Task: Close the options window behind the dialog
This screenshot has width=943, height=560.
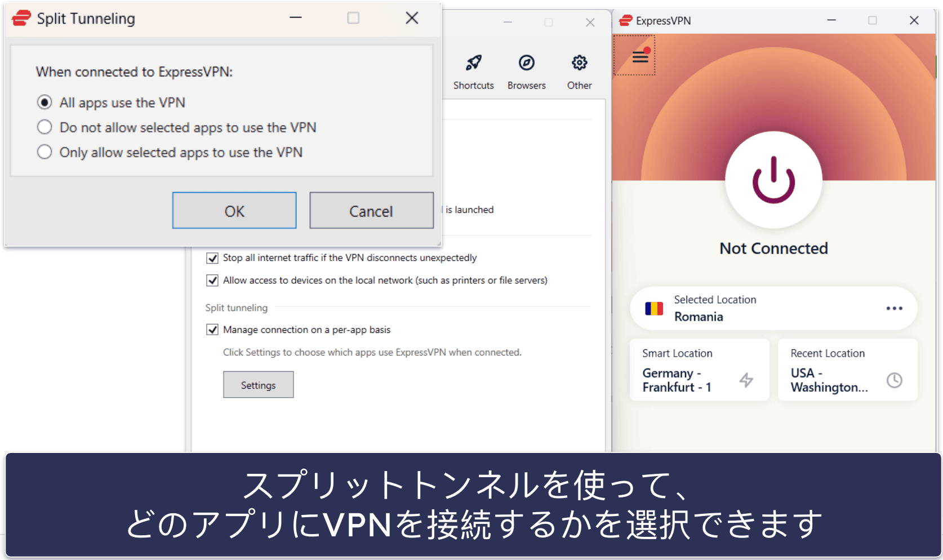Action: [590, 23]
